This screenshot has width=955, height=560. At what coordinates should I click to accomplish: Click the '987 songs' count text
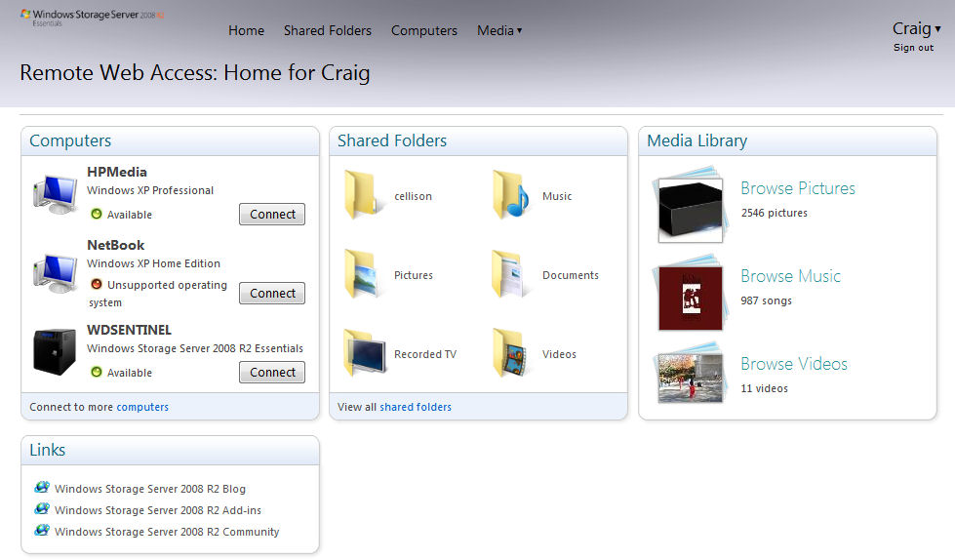click(766, 300)
